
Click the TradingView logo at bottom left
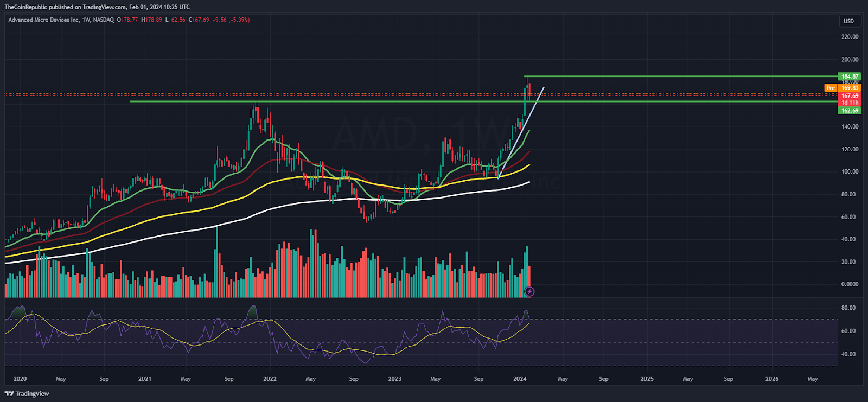click(27, 394)
